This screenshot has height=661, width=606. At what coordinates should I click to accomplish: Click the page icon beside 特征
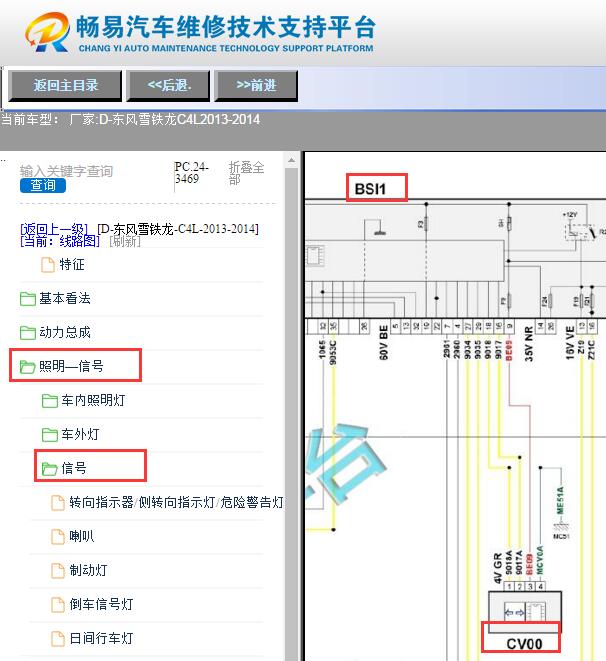click(x=48, y=265)
